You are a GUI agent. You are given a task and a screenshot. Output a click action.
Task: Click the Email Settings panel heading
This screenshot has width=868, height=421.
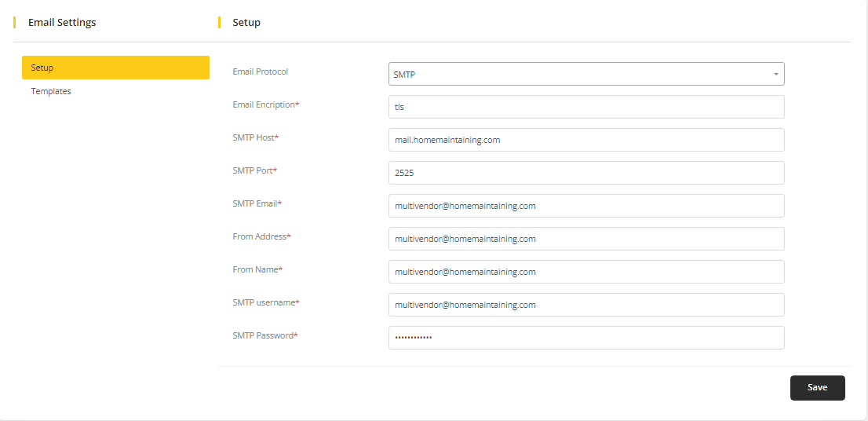coord(62,23)
